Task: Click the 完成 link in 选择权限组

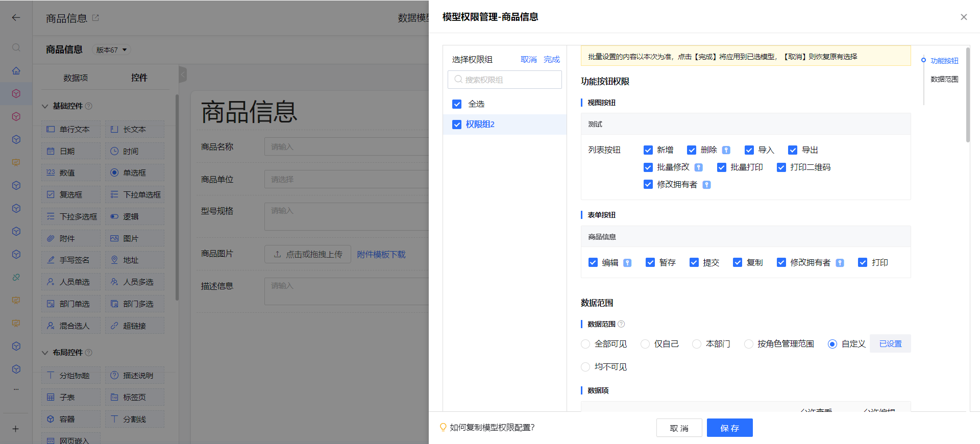Action: [552, 60]
